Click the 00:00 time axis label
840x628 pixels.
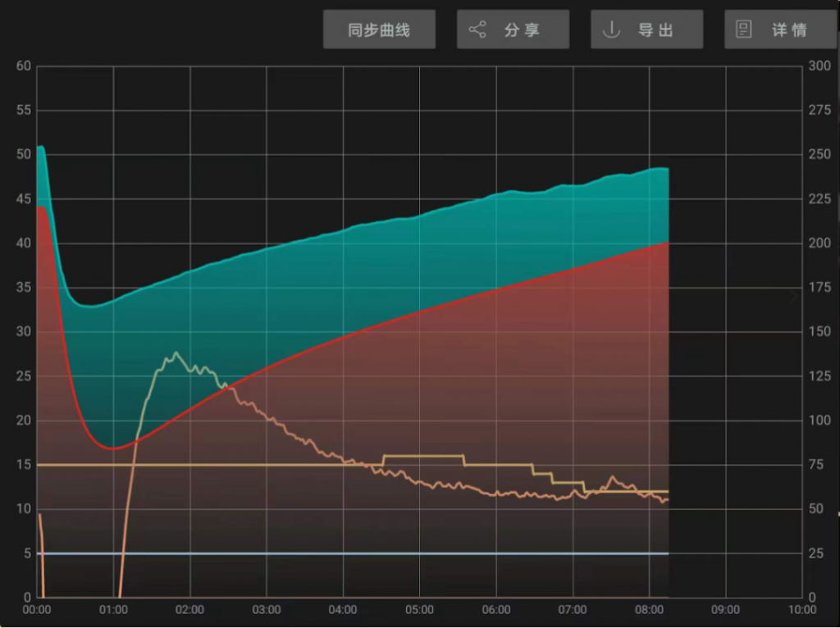[x=36, y=610]
